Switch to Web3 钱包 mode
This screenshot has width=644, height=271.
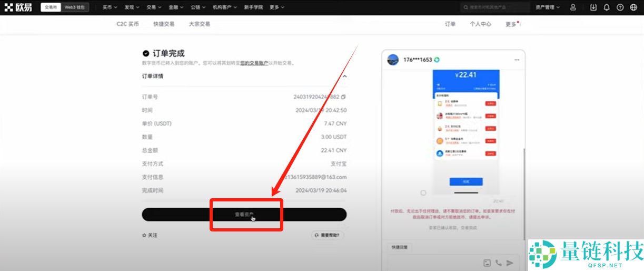pos(75,7)
